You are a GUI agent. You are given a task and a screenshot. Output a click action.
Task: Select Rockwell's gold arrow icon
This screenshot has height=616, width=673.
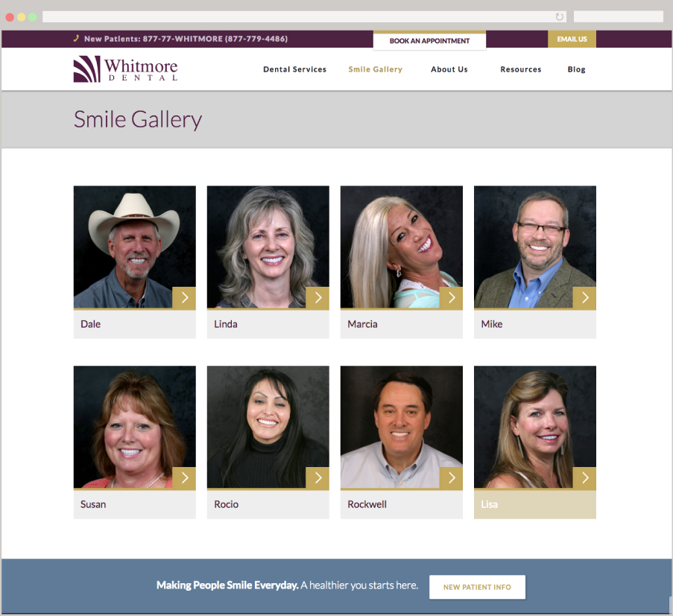tap(451, 478)
